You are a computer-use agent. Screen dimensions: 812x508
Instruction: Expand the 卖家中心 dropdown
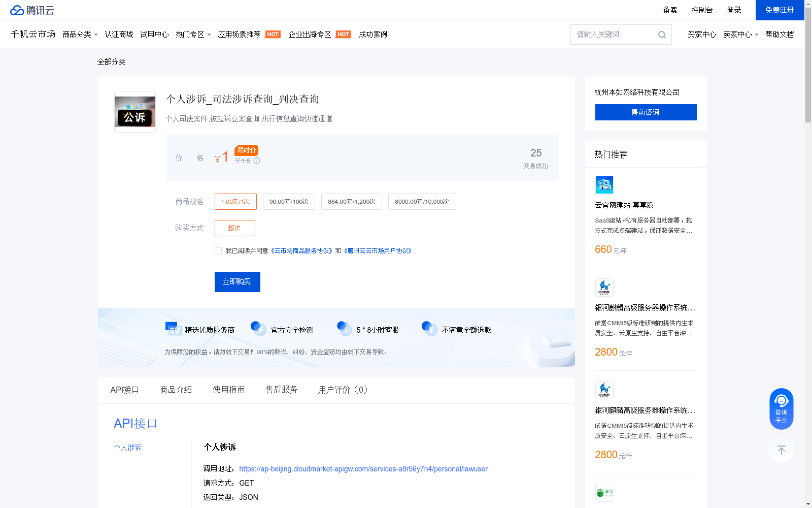click(x=741, y=35)
